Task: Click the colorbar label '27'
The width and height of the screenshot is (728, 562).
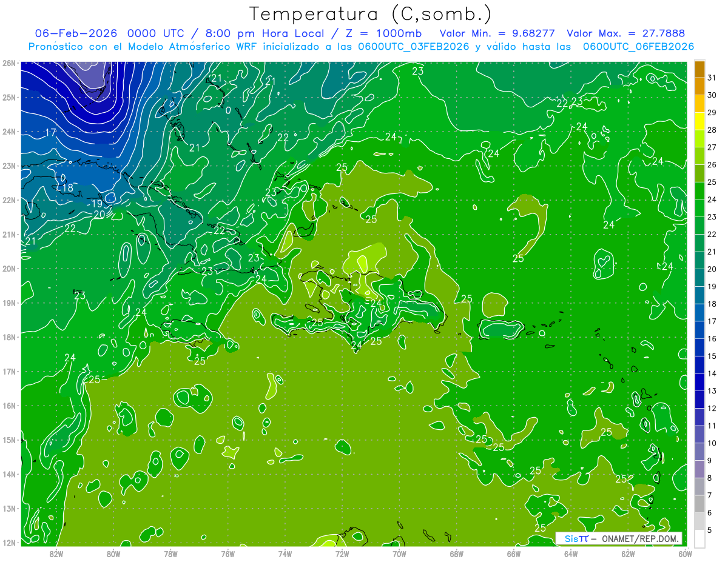Action: pos(712,147)
